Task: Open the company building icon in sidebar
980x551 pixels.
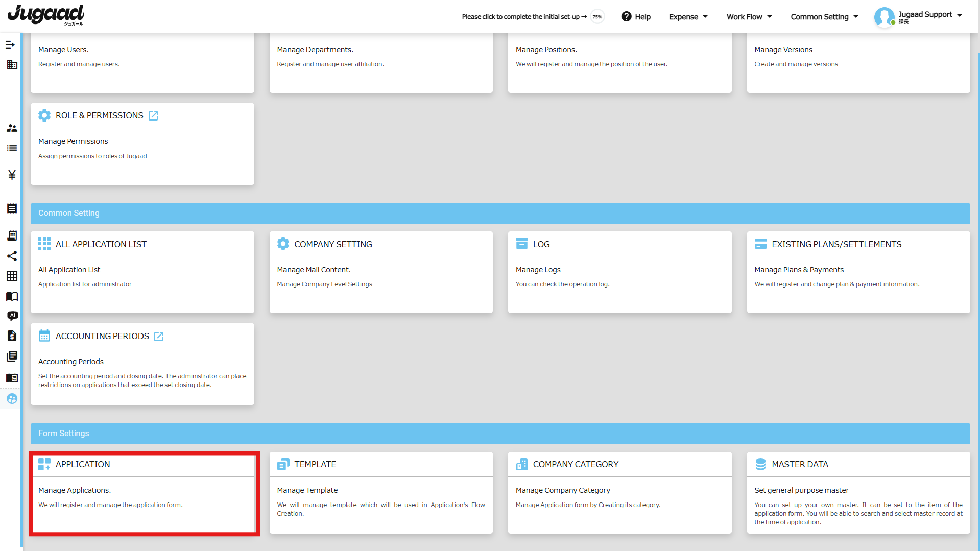Action: (12, 64)
